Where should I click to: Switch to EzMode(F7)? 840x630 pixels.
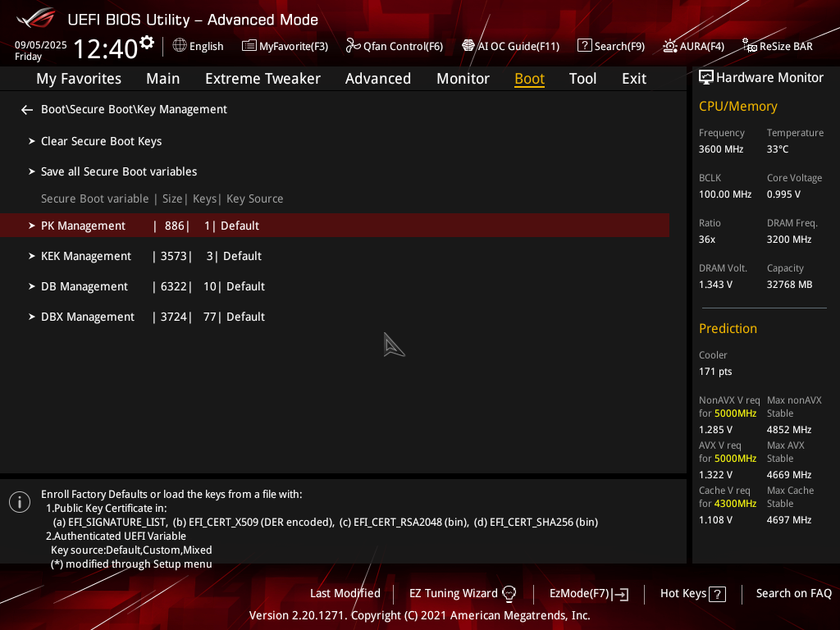coord(579,594)
